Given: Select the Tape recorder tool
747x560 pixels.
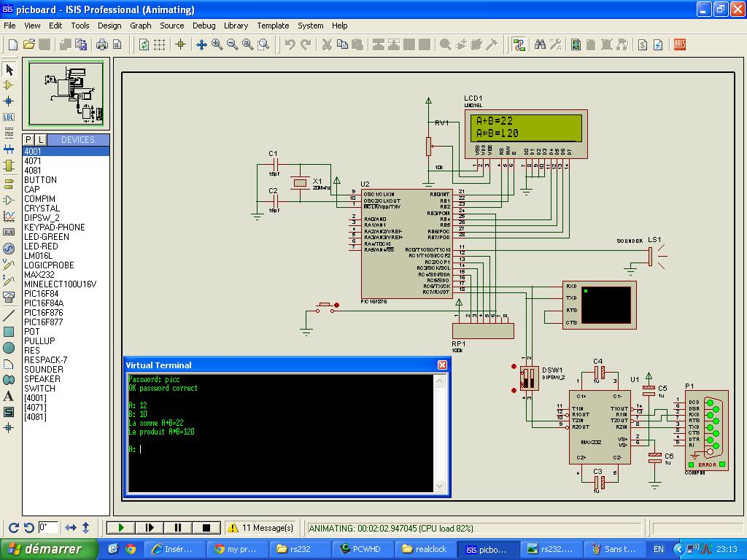Looking at the screenshot, I should tap(9, 232).
